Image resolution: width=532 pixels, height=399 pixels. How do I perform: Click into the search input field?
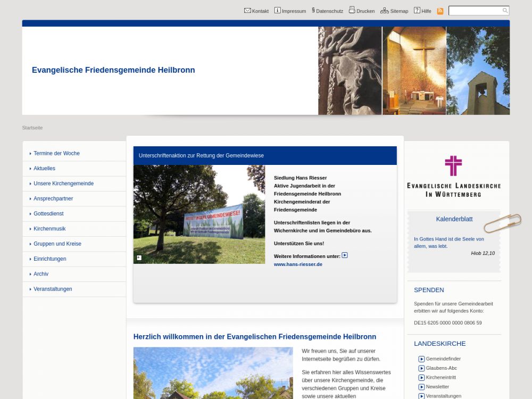(475, 11)
